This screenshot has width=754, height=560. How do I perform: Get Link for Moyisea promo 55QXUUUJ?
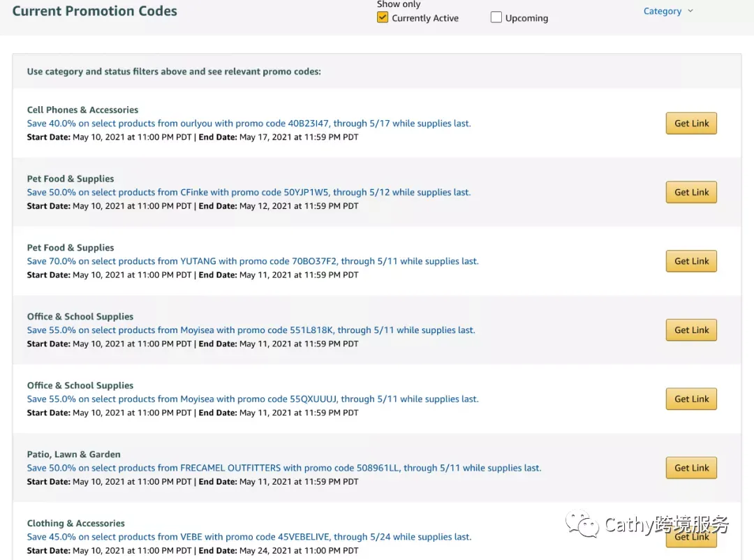pos(691,399)
